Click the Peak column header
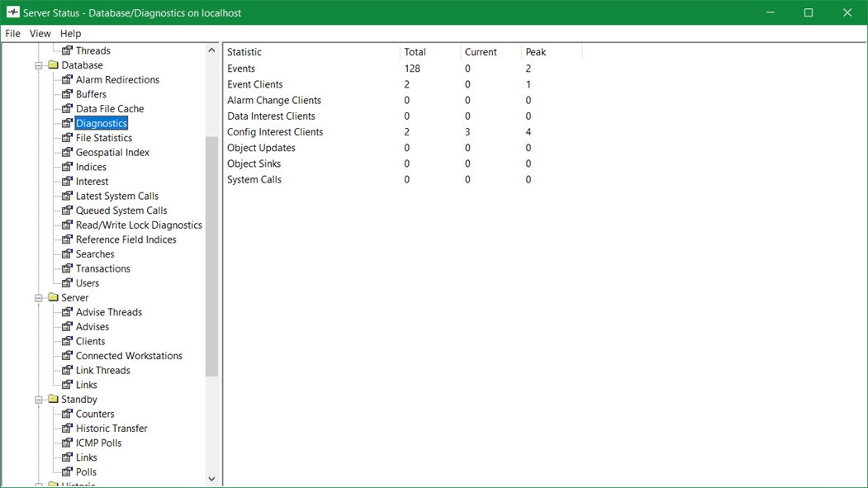 coord(551,52)
